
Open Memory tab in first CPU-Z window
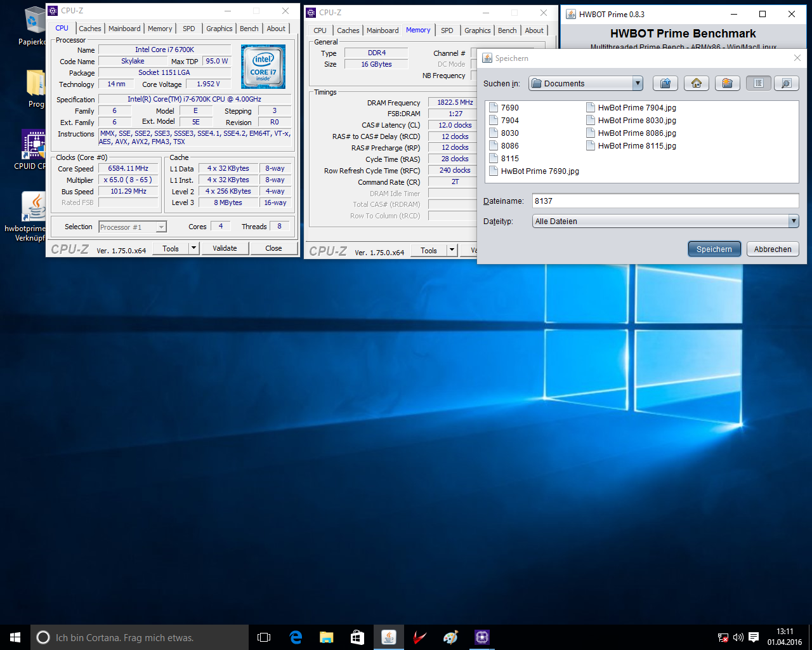160,29
